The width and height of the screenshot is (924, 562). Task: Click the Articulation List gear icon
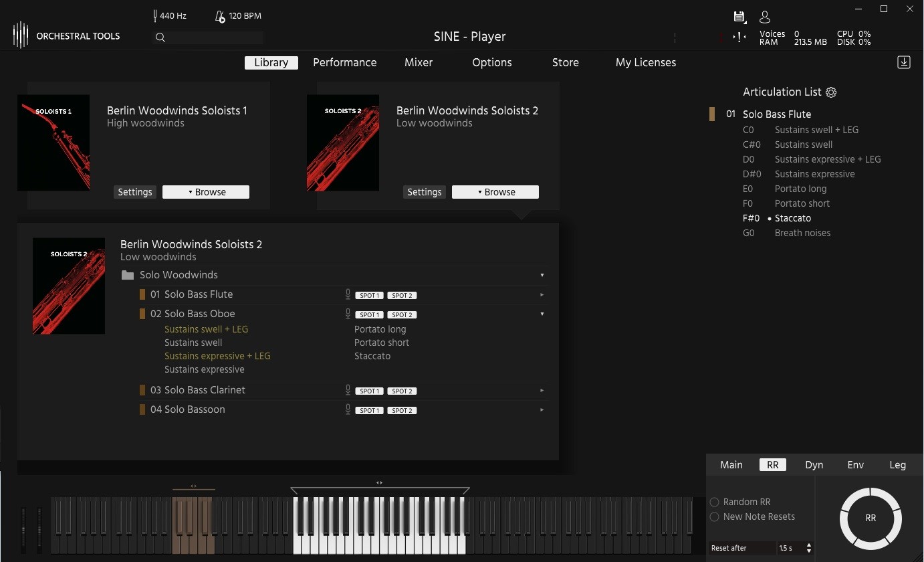pyautogui.click(x=831, y=92)
